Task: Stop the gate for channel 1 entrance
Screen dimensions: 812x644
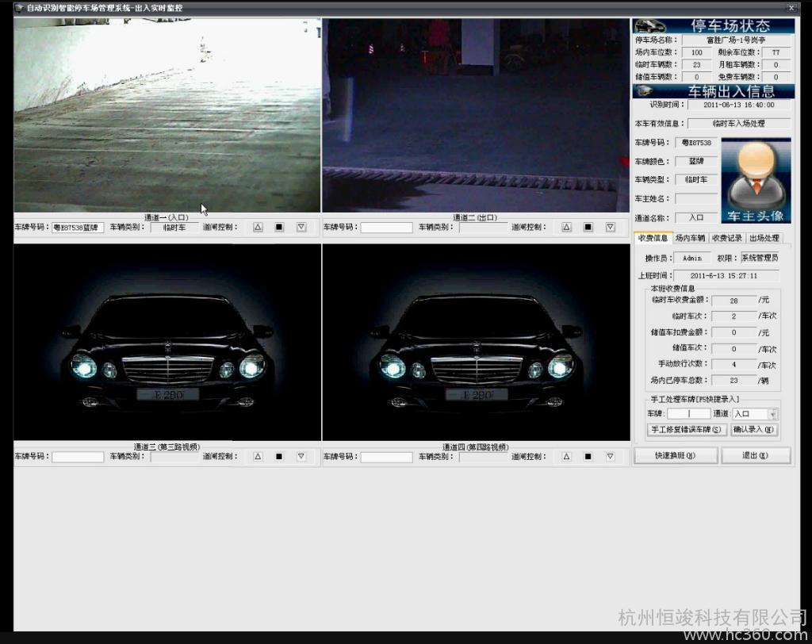Action: tap(279, 227)
